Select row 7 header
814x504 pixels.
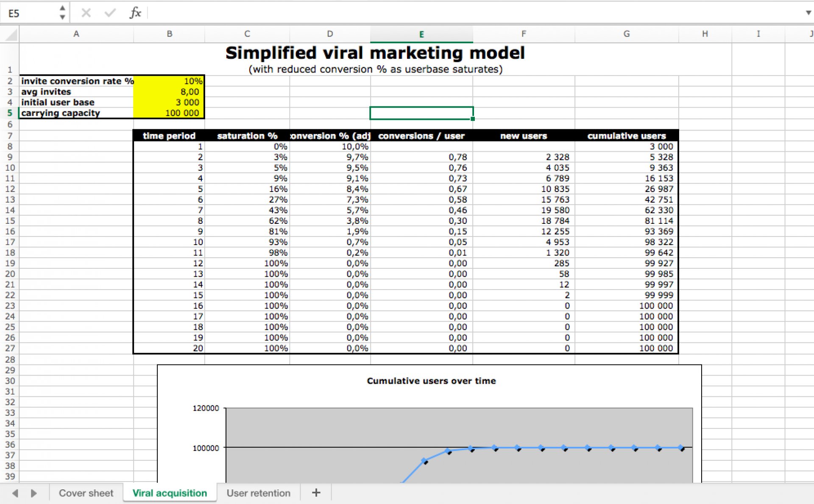click(10, 136)
